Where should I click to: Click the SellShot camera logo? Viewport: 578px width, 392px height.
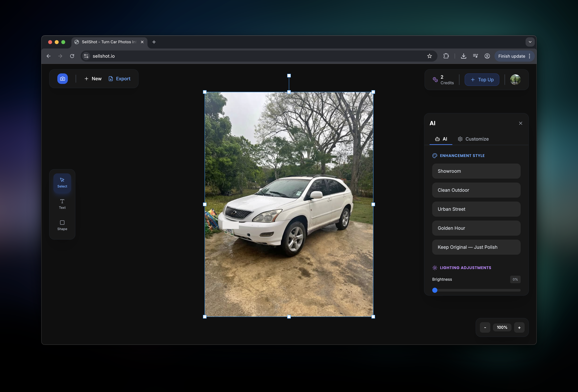coord(62,79)
